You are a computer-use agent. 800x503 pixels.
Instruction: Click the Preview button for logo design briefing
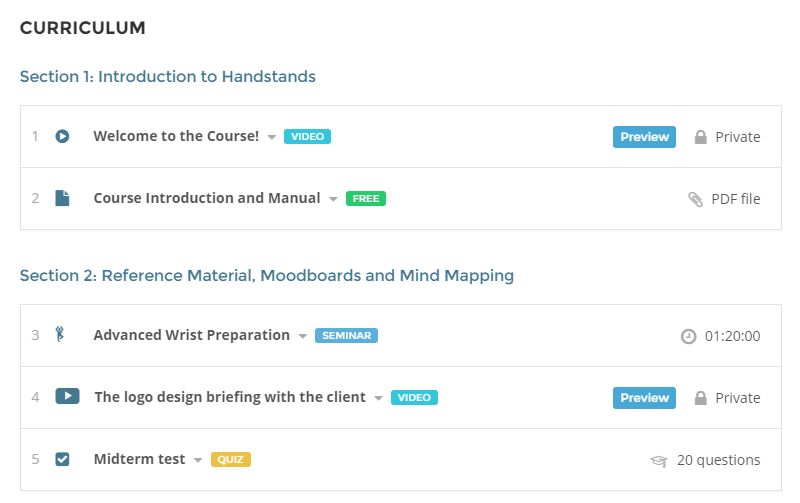pos(644,398)
